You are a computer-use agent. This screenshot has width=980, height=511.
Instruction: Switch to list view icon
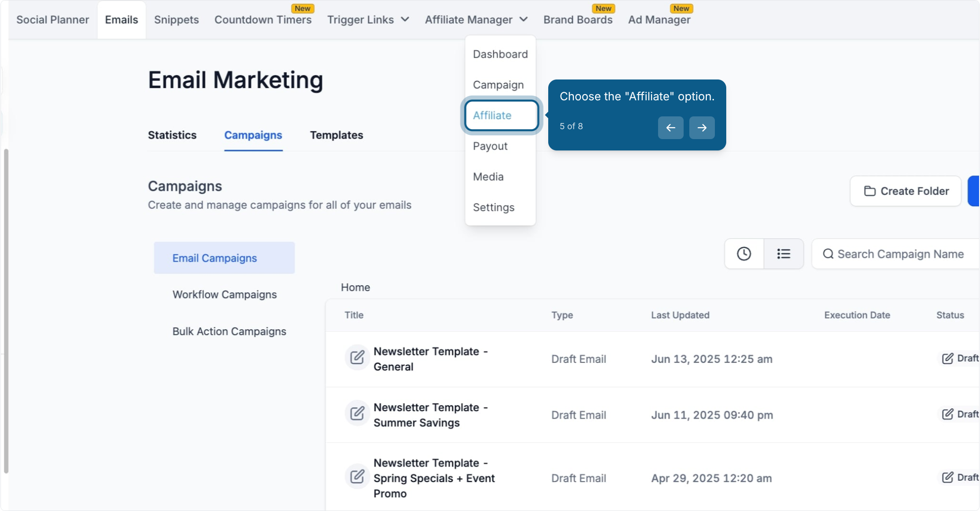[784, 254]
